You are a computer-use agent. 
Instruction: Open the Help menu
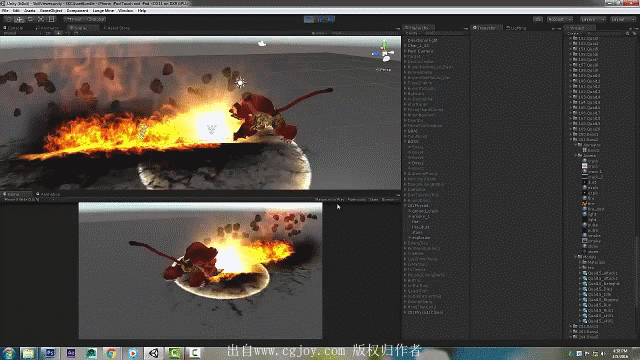[x=142, y=11]
